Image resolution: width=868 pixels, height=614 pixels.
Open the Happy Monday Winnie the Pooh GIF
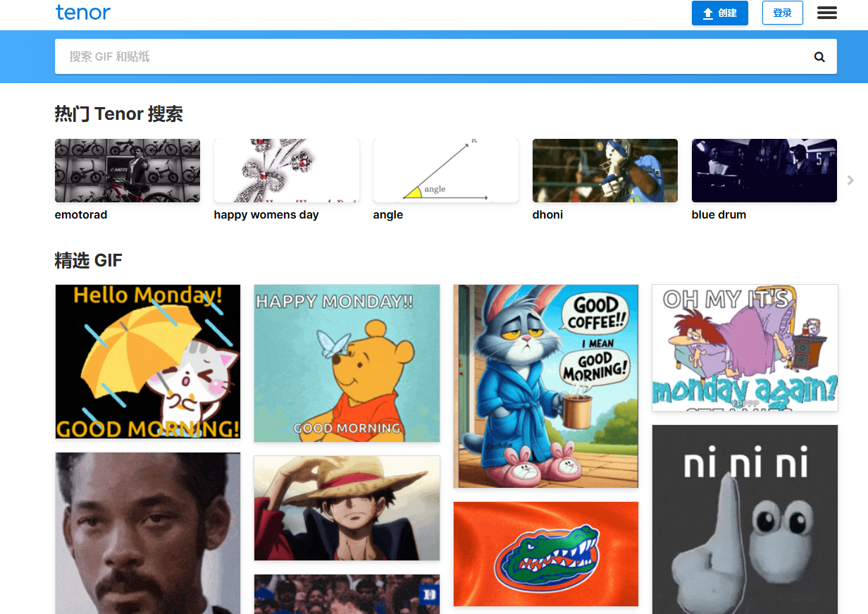point(347,363)
